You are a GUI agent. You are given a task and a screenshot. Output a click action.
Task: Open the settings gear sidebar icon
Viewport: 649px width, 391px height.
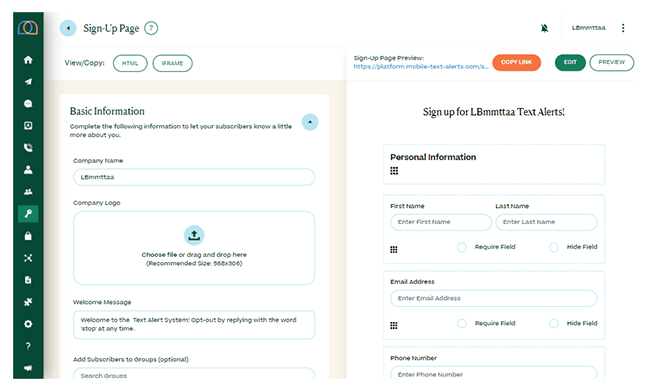[28, 324]
